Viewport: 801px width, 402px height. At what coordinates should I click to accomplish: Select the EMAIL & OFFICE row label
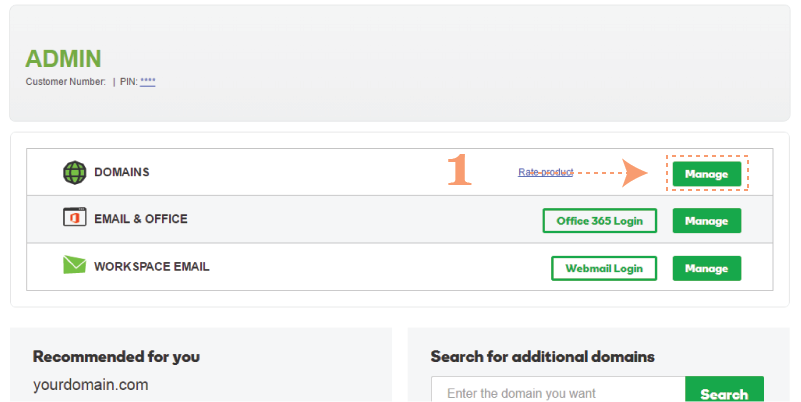(141, 219)
